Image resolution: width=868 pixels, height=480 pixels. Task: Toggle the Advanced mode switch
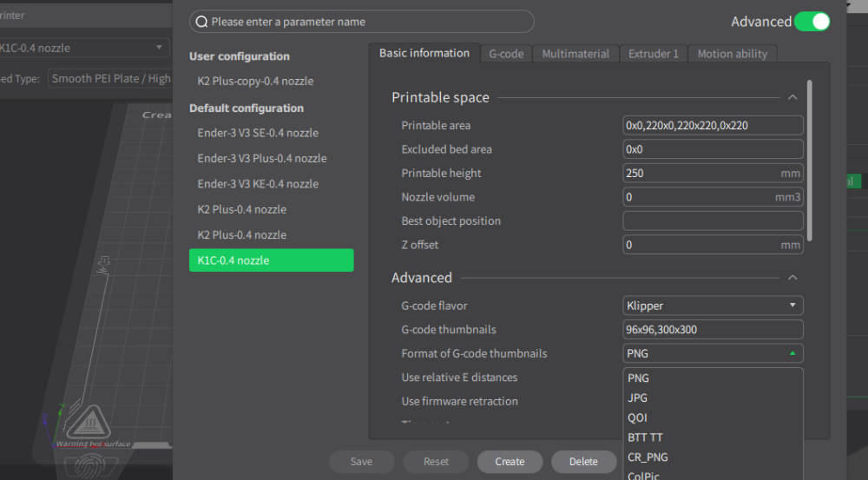pos(812,22)
